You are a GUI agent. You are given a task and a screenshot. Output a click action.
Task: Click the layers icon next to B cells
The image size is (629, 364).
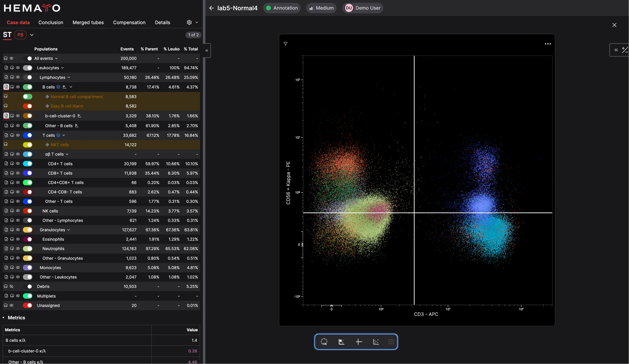point(58,87)
